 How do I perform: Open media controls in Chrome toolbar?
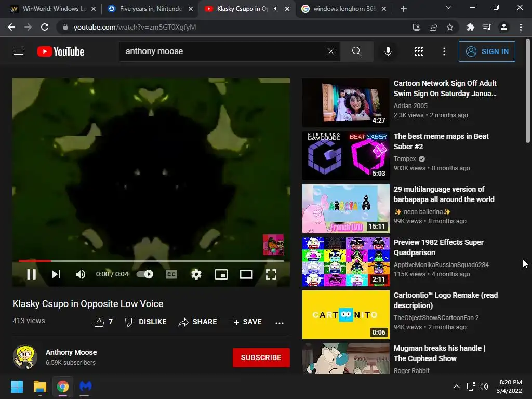(487, 27)
